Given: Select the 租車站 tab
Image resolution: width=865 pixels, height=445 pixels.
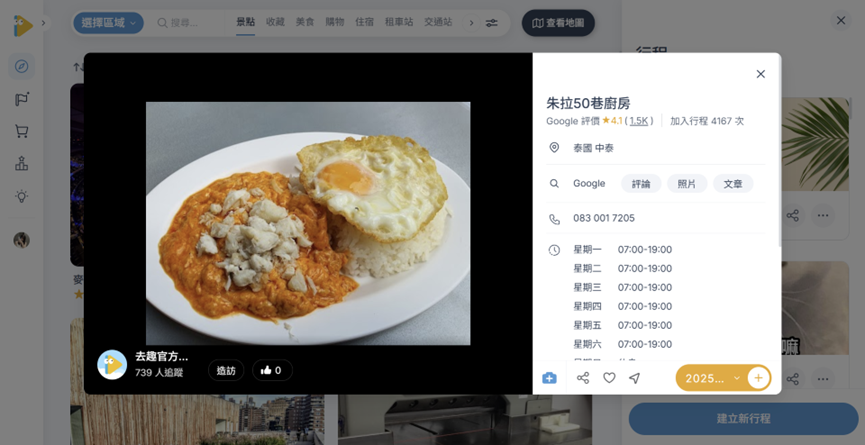Looking at the screenshot, I should tap(399, 22).
